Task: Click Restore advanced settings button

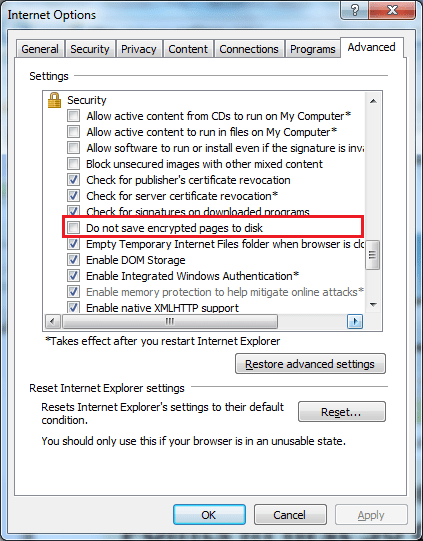Action: 310,364
